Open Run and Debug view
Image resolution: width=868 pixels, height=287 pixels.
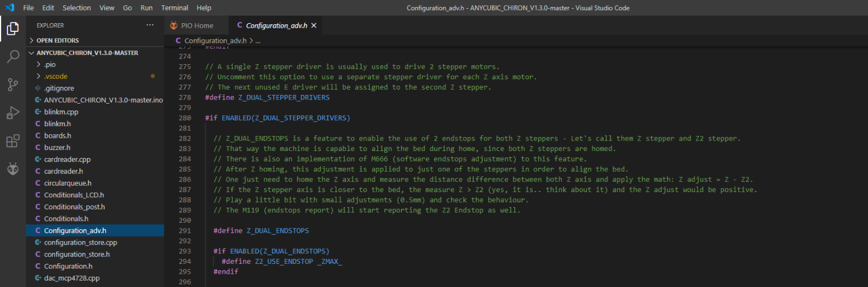coord(13,112)
